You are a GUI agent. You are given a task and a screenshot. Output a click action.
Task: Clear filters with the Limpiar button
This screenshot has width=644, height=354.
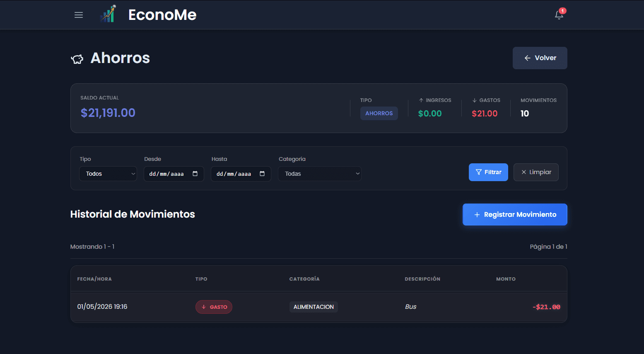point(536,172)
